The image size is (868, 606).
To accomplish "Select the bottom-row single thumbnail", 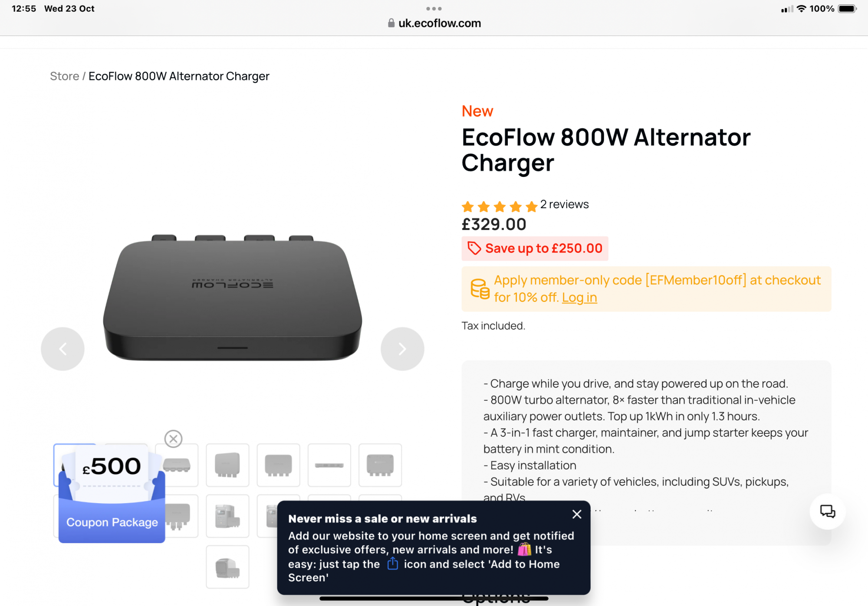I will [x=227, y=567].
